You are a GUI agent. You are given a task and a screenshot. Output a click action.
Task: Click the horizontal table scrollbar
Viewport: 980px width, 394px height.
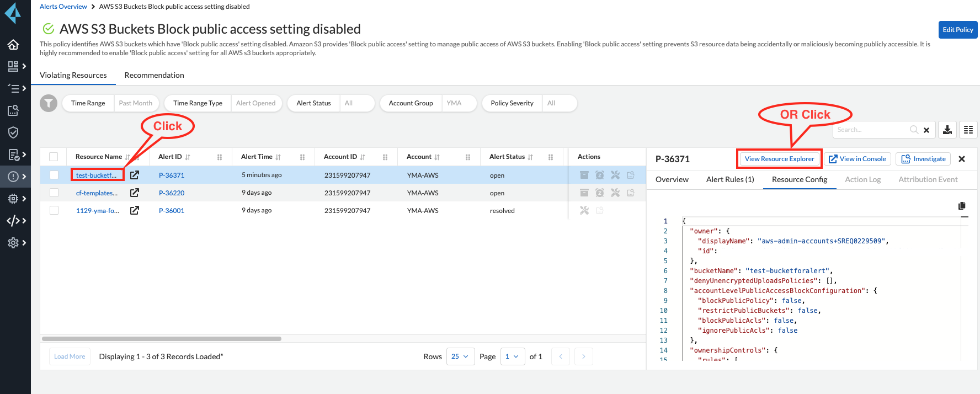(161, 339)
